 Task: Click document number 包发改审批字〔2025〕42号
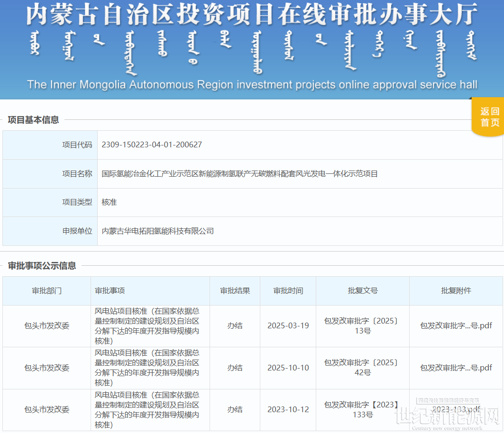click(363, 368)
